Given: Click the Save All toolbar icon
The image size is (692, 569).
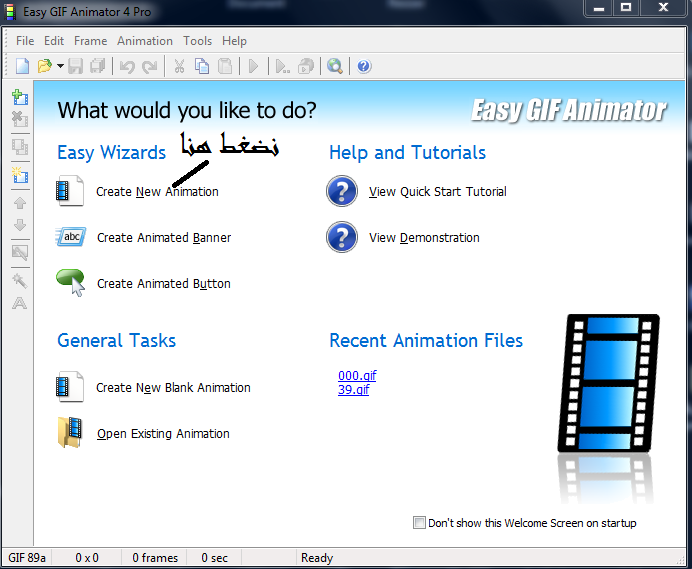Looking at the screenshot, I should pyautogui.click(x=98, y=66).
